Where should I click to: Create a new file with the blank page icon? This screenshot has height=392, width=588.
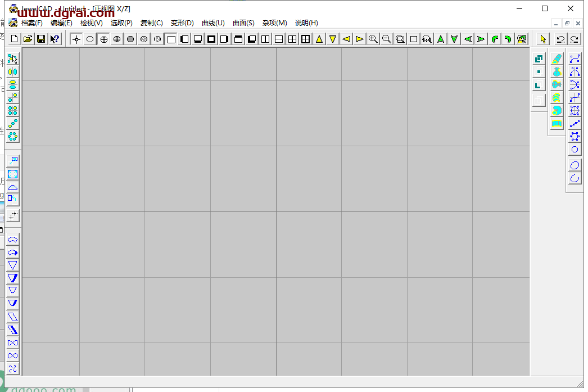[14, 39]
